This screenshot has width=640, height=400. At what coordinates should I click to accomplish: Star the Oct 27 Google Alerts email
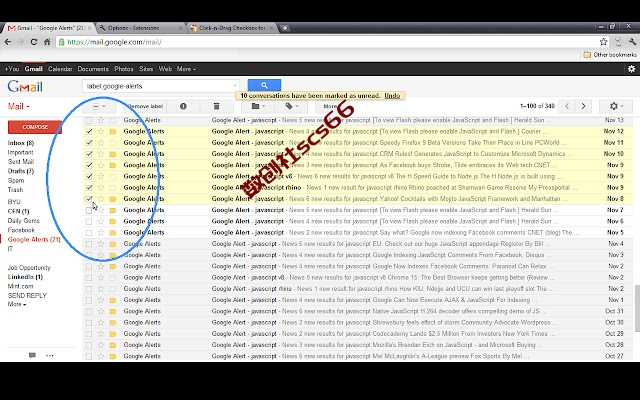[101, 356]
